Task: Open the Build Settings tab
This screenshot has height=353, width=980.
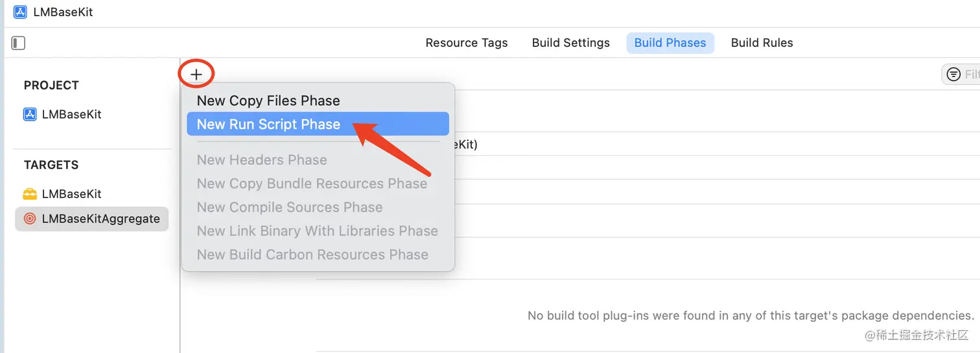Action: point(571,43)
